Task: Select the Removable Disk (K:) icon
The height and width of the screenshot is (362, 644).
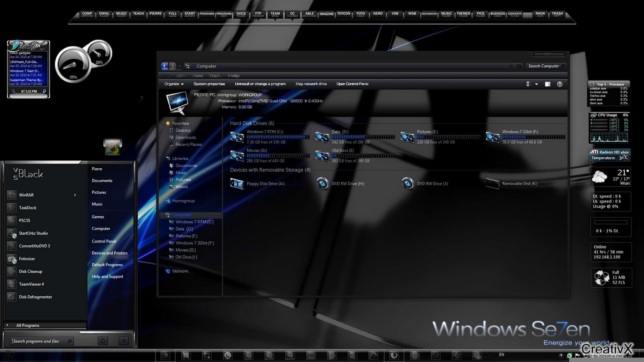Action: pyautogui.click(x=493, y=183)
